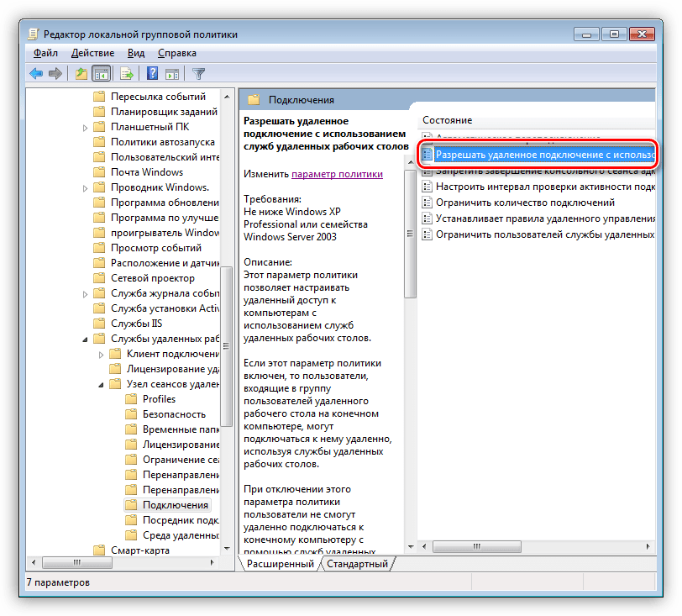Click the Back arrow toolbar icon
The height and width of the screenshot is (616, 682).
[x=36, y=74]
